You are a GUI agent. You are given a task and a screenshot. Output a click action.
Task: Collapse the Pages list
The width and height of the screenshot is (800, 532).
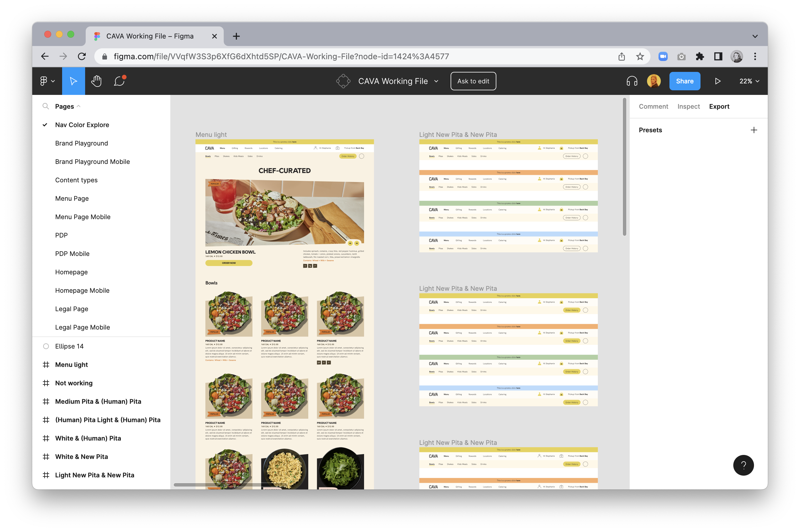(x=79, y=106)
